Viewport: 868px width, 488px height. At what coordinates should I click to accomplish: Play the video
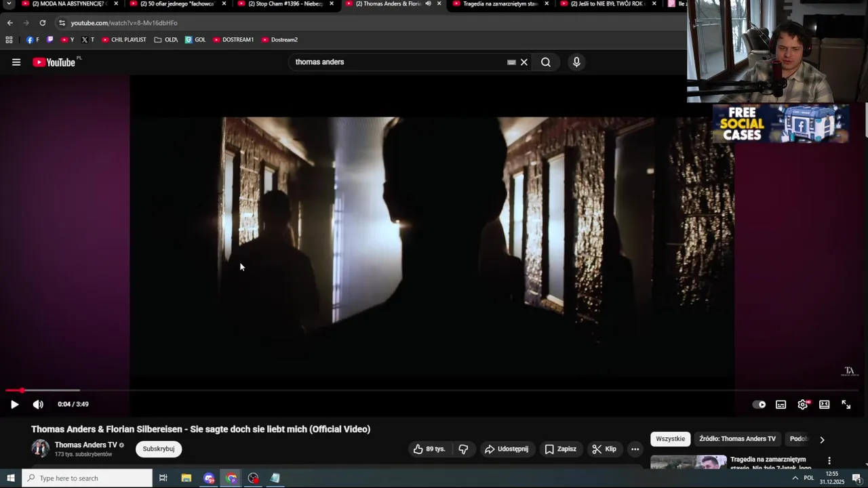point(14,405)
